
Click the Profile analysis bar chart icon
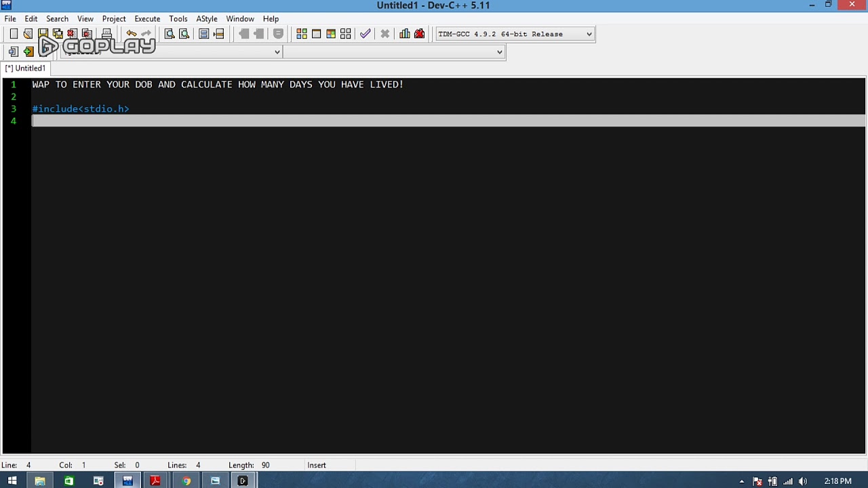tap(405, 34)
